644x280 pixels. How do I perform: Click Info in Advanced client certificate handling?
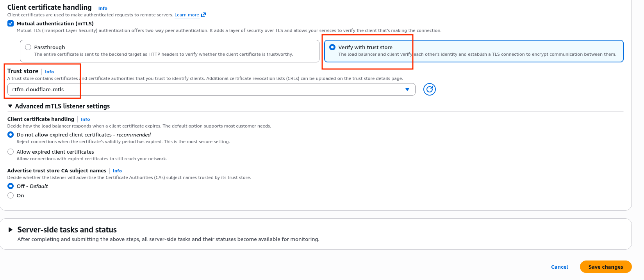[x=85, y=119]
